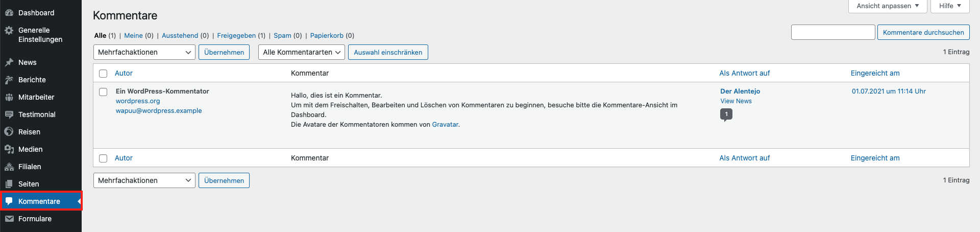Open the Gravatar link in the comment
980x232 pixels.
tap(445, 125)
